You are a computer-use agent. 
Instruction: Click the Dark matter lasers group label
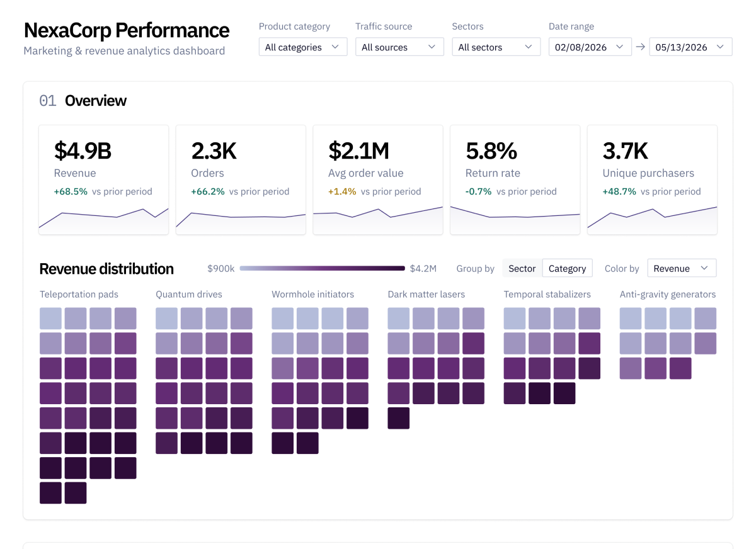[427, 294]
